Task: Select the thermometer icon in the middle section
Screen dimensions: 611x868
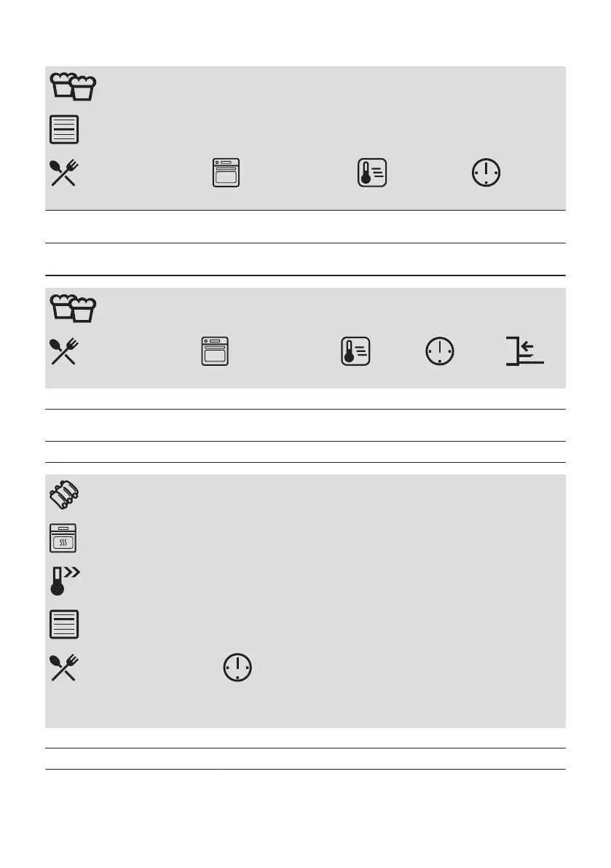Action: (x=355, y=351)
